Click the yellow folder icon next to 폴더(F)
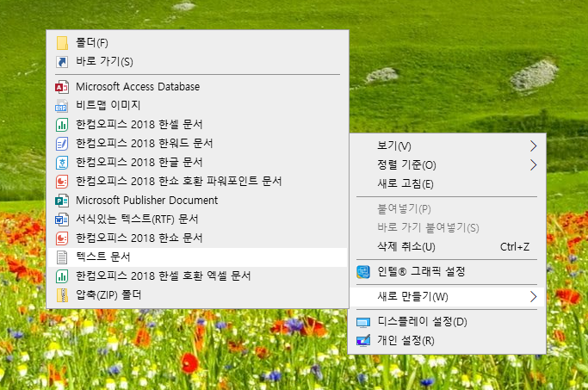588x390 pixels. (x=62, y=43)
